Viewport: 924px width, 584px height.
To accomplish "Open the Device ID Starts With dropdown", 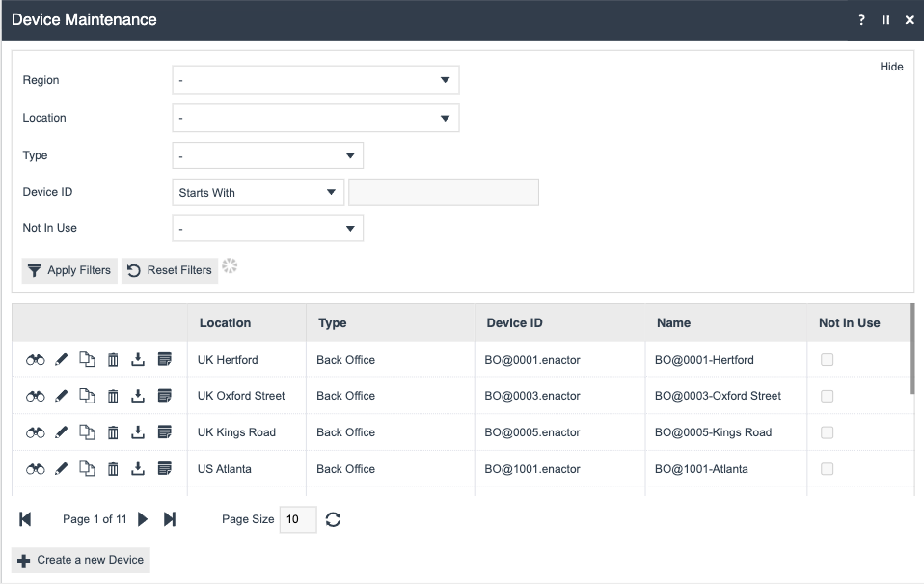I will click(x=258, y=192).
